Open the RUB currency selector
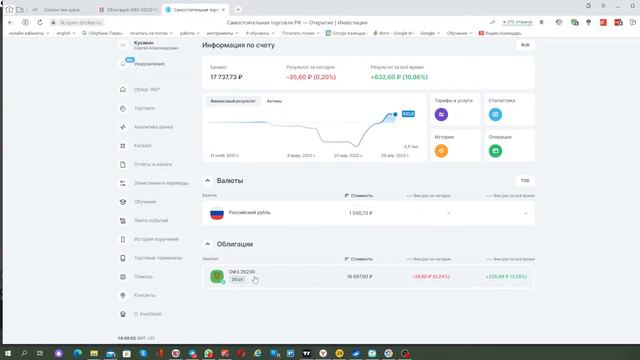The width and height of the screenshot is (640, 360). point(525,45)
